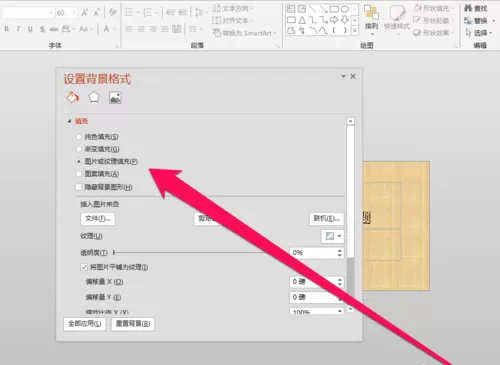Click the pane scrollbar up arrow
500x365 pixels.
pyautogui.click(x=350, y=121)
